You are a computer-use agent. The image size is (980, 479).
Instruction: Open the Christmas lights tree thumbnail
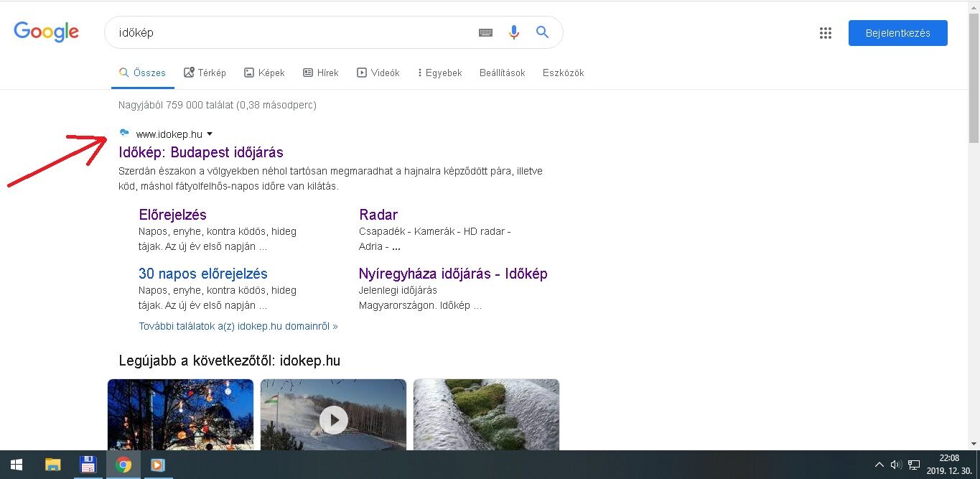tap(180, 414)
